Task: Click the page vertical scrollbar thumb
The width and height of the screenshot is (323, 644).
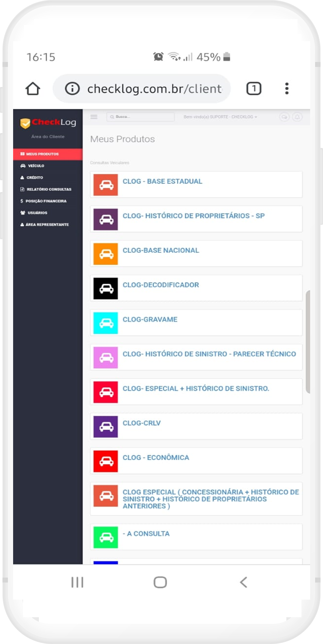Action: click(x=308, y=342)
